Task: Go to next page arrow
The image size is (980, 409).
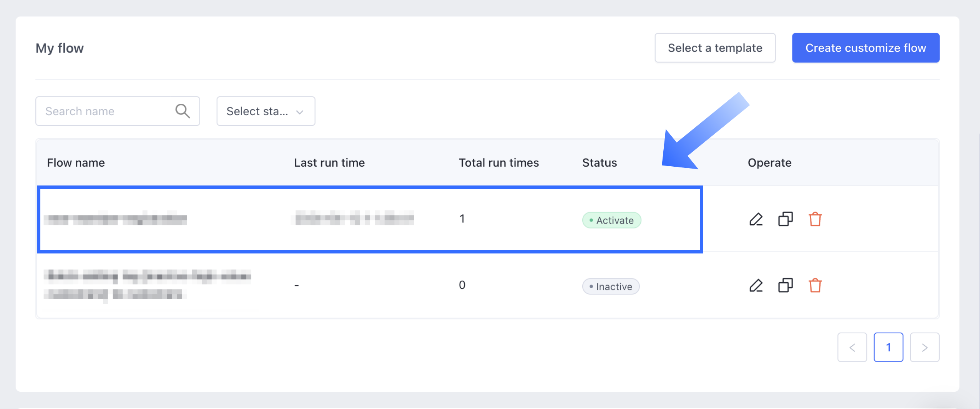Action: point(924,347)
